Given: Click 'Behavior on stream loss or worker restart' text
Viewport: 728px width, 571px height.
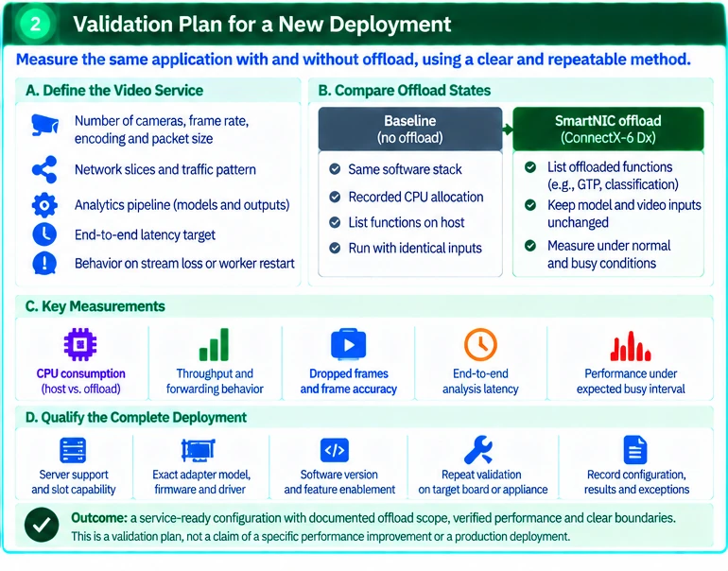Looking at the screenshot, I should [x=184, y=263].
